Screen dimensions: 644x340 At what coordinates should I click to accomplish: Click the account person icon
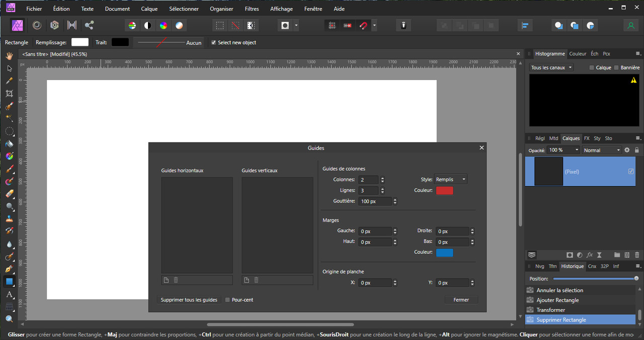point(630,25)
